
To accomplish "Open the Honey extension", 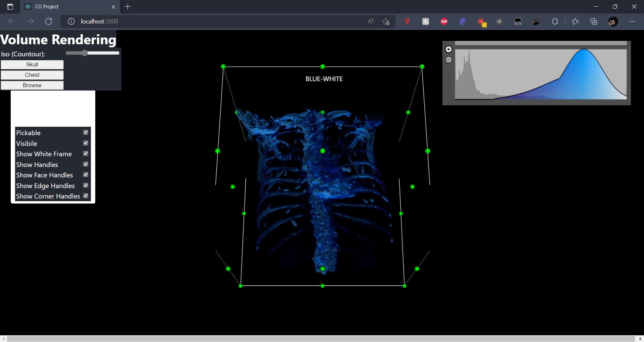I will coord(426,21).
